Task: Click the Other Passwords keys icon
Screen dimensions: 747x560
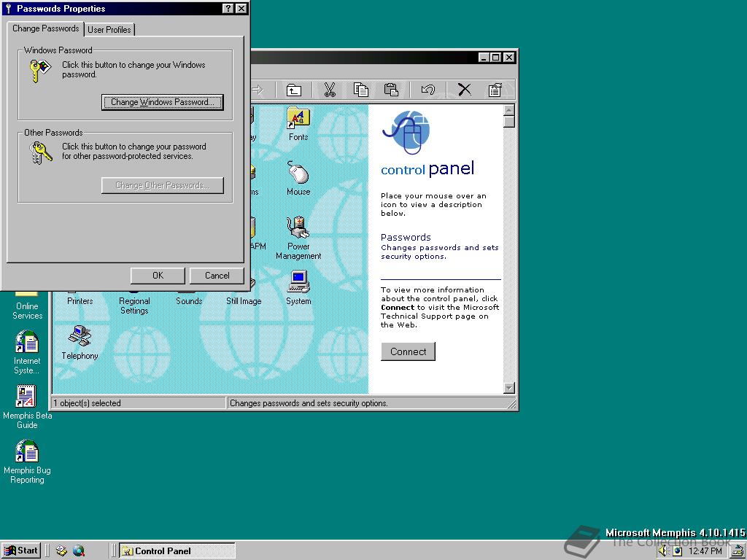Action: (x=41, y=153)
